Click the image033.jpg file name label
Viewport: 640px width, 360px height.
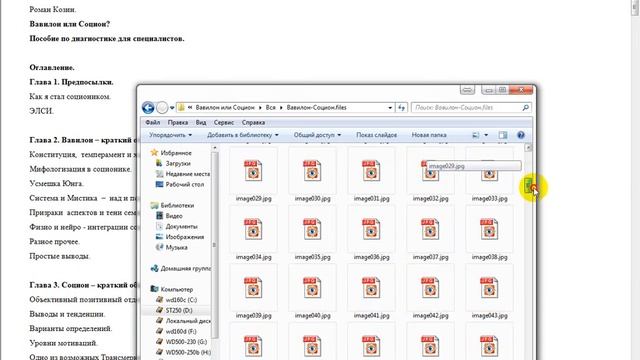tap(489, 199)
